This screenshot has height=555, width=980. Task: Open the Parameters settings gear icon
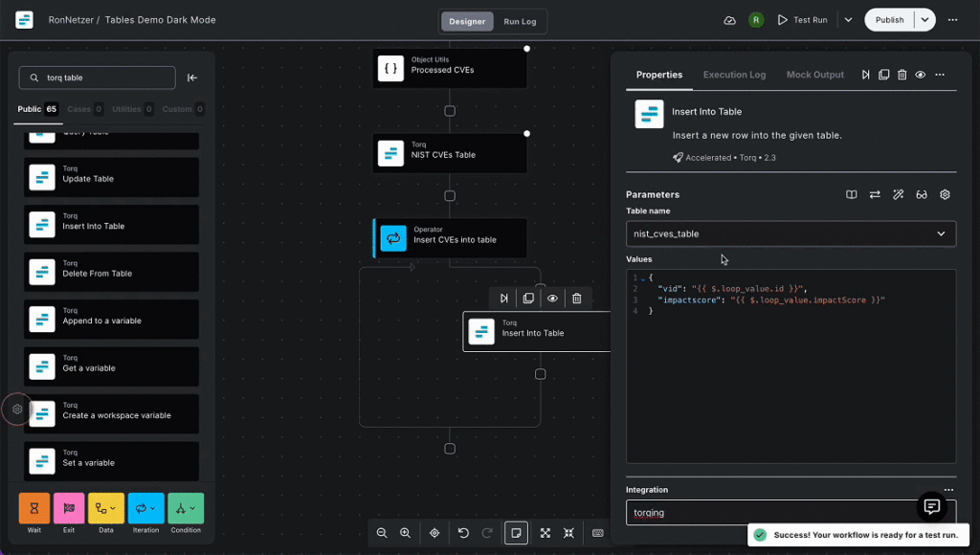click(945, 195)
